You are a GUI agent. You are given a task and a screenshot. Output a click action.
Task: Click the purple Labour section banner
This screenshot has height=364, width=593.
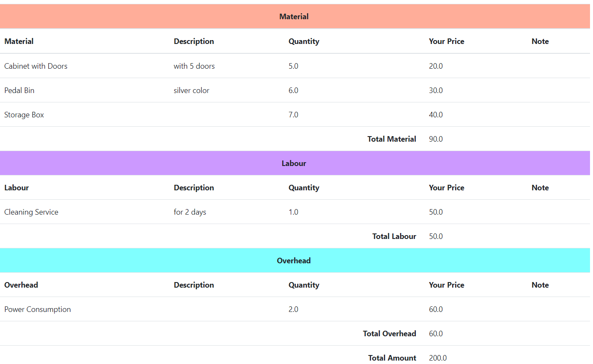[294, 163]
